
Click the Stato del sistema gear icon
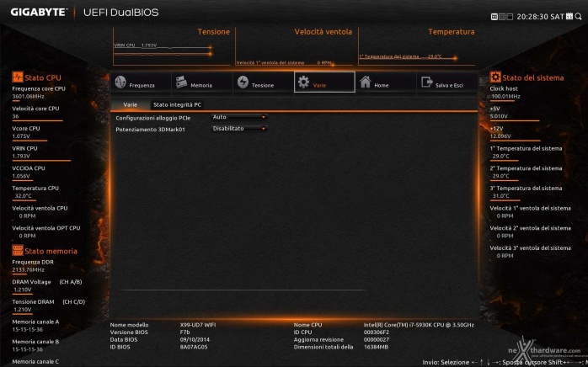click(x=495, y=77)
